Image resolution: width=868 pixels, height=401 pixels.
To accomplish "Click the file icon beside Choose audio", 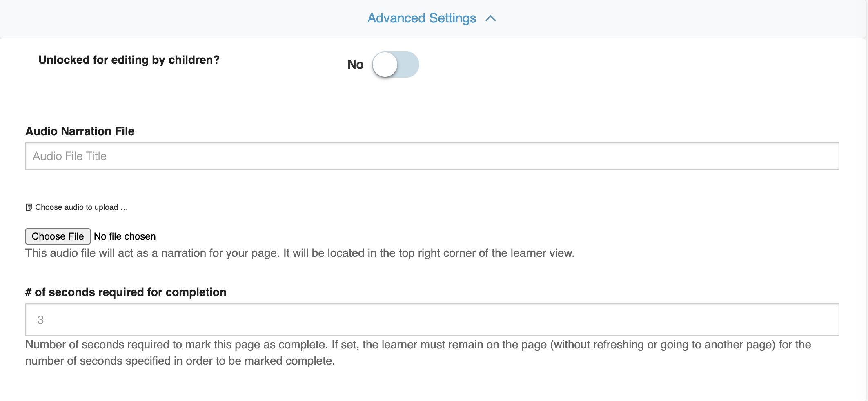I will [29, 207].
